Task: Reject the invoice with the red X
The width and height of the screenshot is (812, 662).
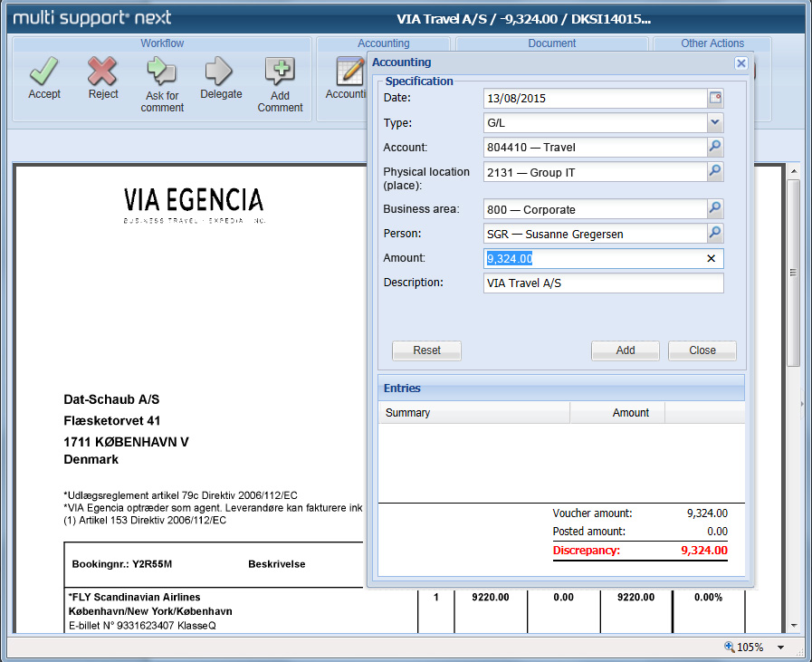Action: click(102, 72)
